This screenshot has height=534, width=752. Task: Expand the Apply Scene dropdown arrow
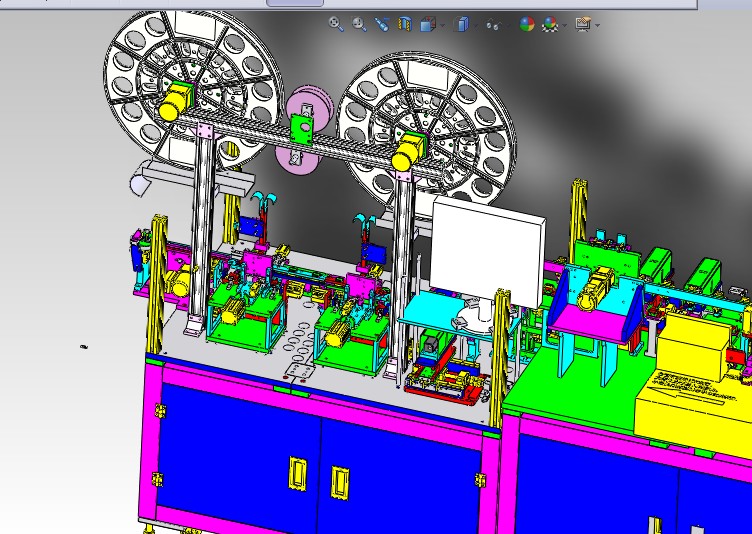tap(565, 25)
